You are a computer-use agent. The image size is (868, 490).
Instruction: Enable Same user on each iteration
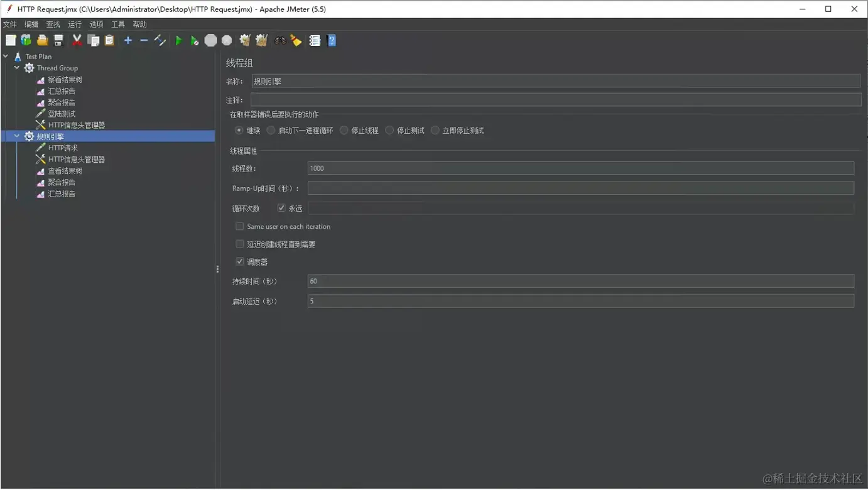(239, 226)
